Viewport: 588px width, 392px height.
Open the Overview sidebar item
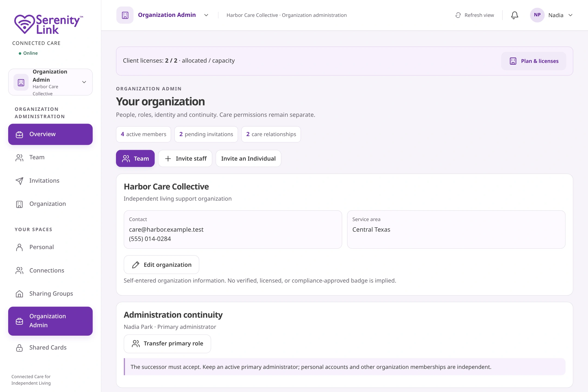coord(50,134)
